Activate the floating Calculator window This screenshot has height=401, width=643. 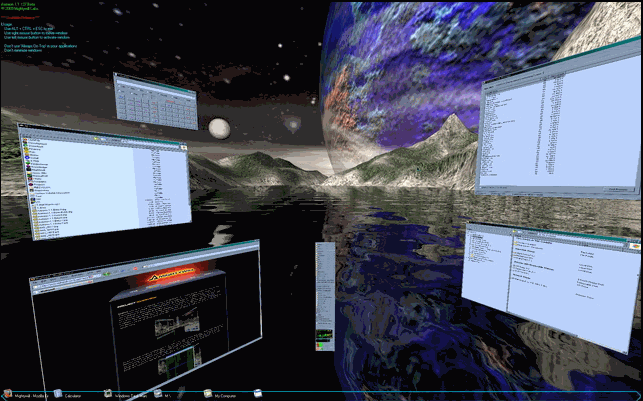[x=156, y=102]
